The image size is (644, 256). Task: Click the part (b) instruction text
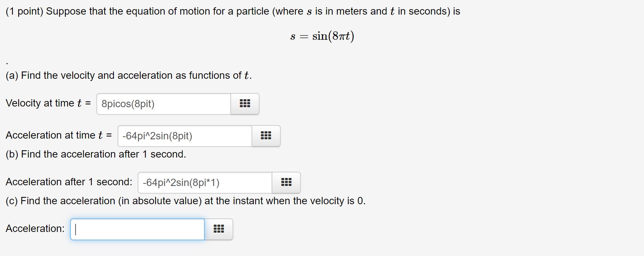pos(96,154)
